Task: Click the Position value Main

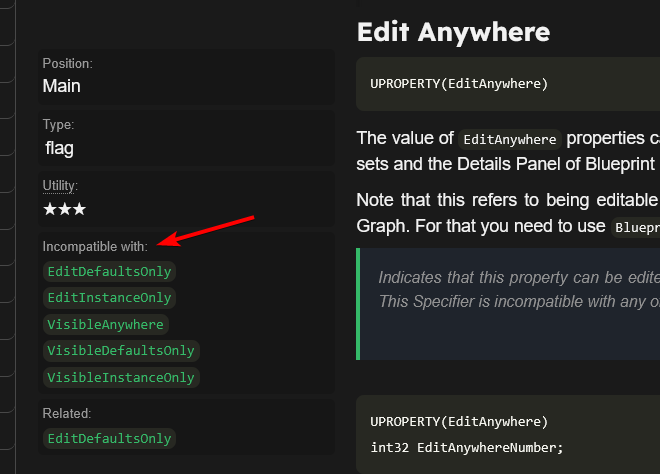Action: [61, 86]
